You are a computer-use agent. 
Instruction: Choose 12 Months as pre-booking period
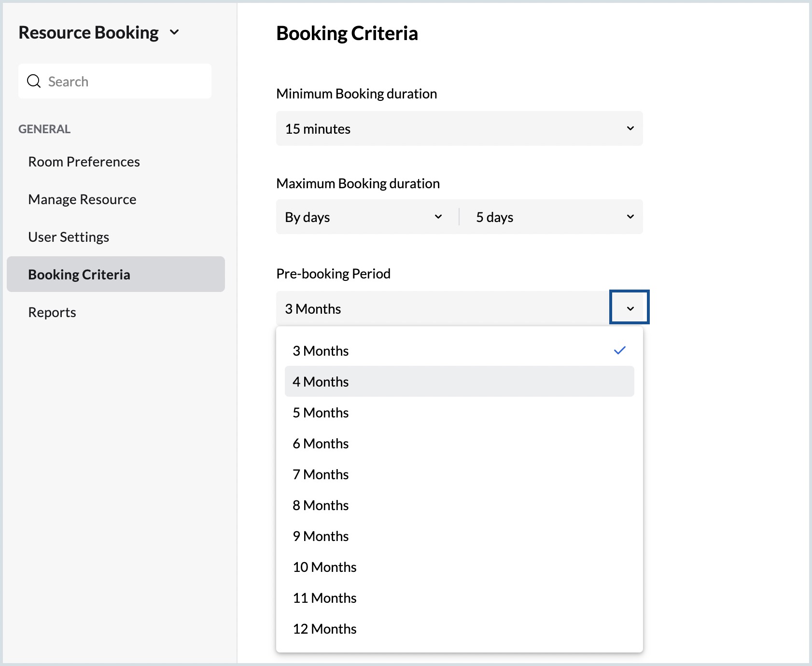click(x=324, y=628)
